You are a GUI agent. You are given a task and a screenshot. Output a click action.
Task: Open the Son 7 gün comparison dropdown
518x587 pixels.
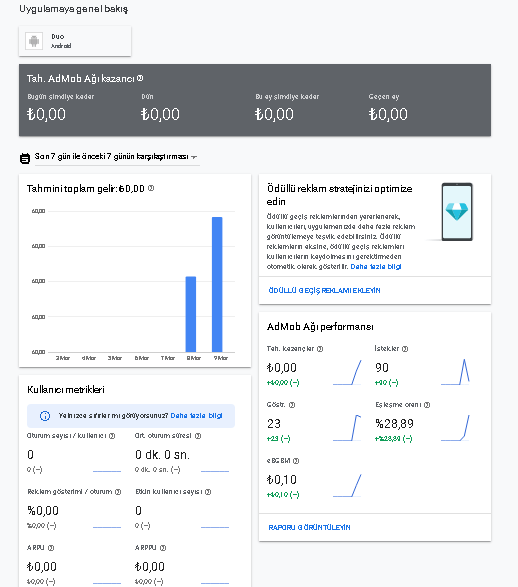(x=117, y=156)
